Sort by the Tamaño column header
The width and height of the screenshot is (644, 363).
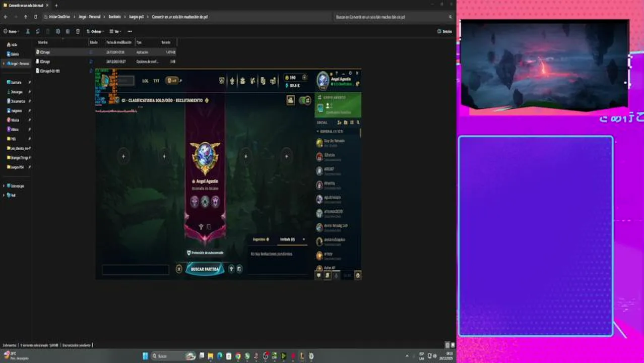pyautogui.click(x=166, y=42)
